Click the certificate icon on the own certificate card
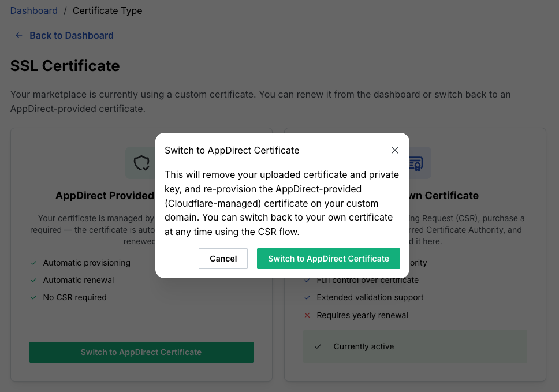 pyautogui.click(x=416, y=163)
